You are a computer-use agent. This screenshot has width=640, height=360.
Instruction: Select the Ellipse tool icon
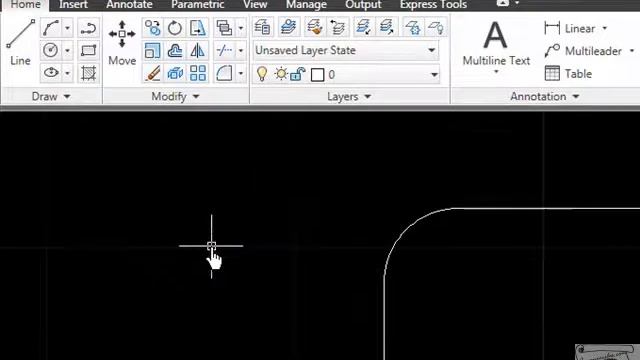pyautogui.click(x=51, y=73)
